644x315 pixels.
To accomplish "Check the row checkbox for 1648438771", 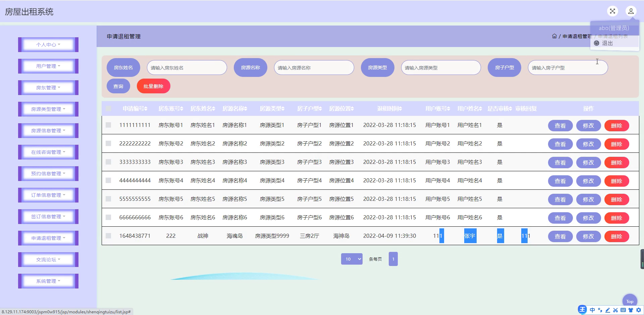I will tap(108, 236).
